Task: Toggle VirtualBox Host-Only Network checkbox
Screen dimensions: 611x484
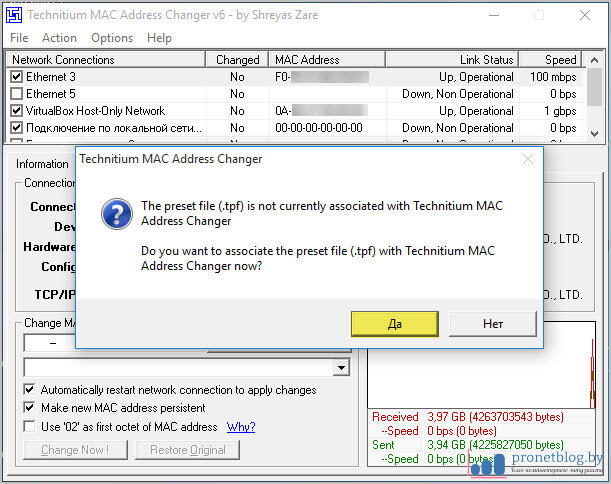Action: tap(16, 111)
